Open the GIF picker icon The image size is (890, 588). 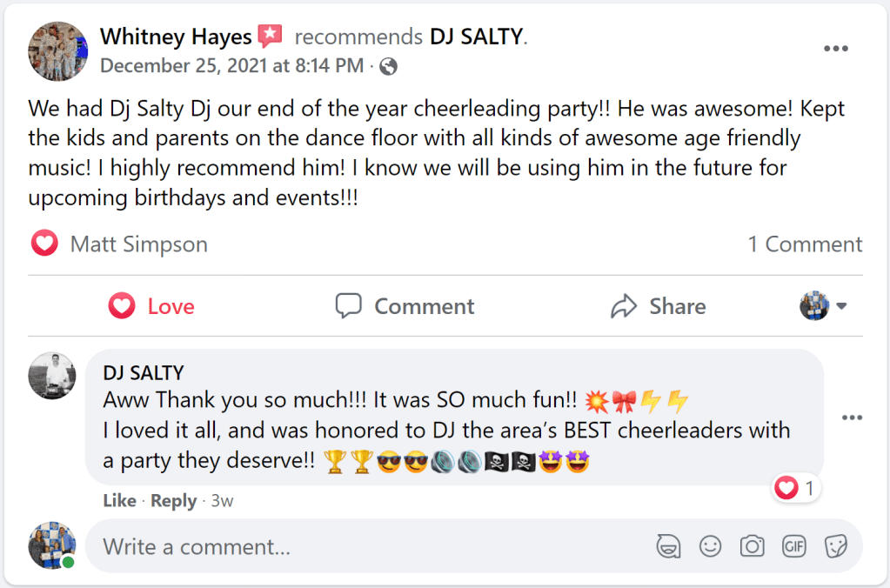(x=793, y=546)
